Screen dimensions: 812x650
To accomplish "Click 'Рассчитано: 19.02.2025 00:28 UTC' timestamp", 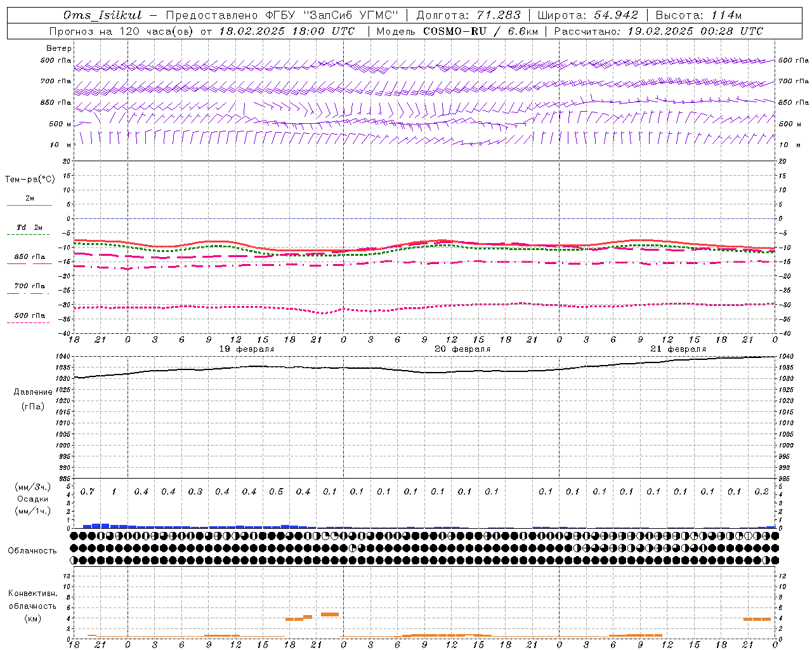I will pos(658,31).
